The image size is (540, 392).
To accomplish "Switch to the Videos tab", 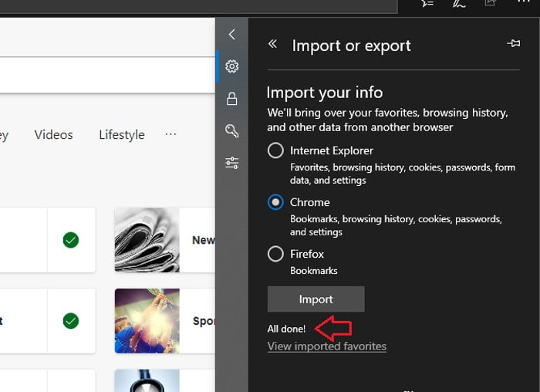I will pyautogui.click(x=54, y=135).
